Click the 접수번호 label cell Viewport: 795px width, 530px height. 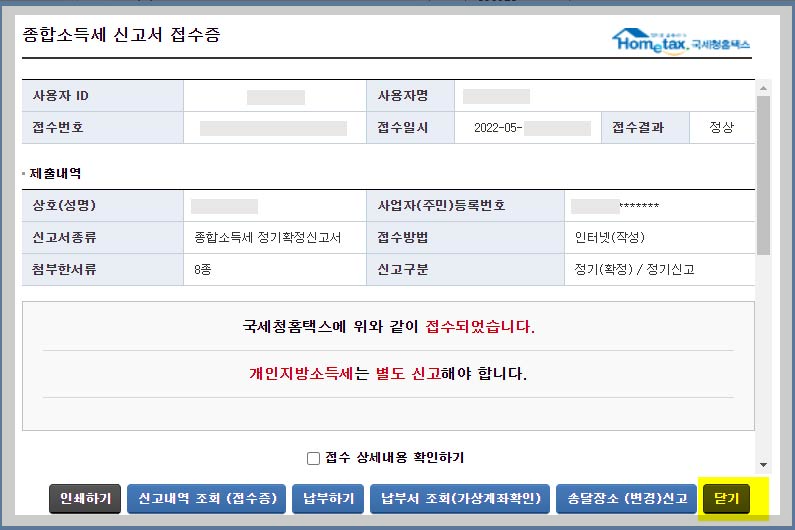102,128
